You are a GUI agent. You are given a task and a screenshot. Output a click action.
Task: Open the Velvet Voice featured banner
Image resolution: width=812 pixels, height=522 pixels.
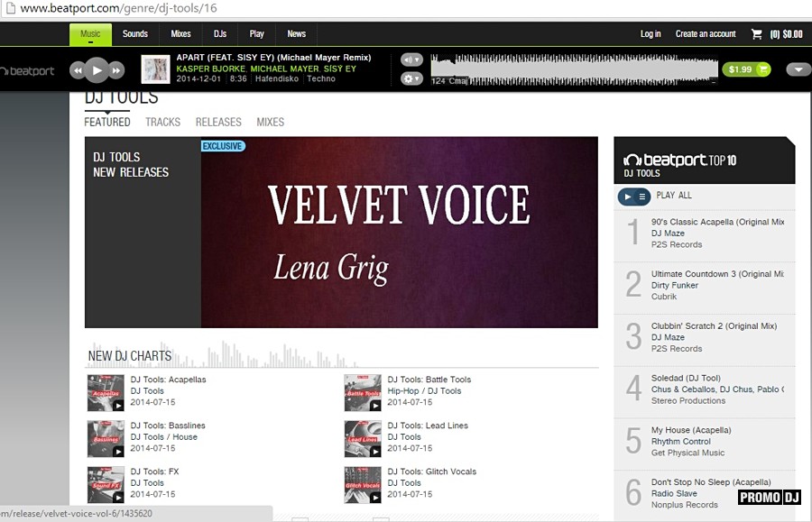(x=400, y=233)
